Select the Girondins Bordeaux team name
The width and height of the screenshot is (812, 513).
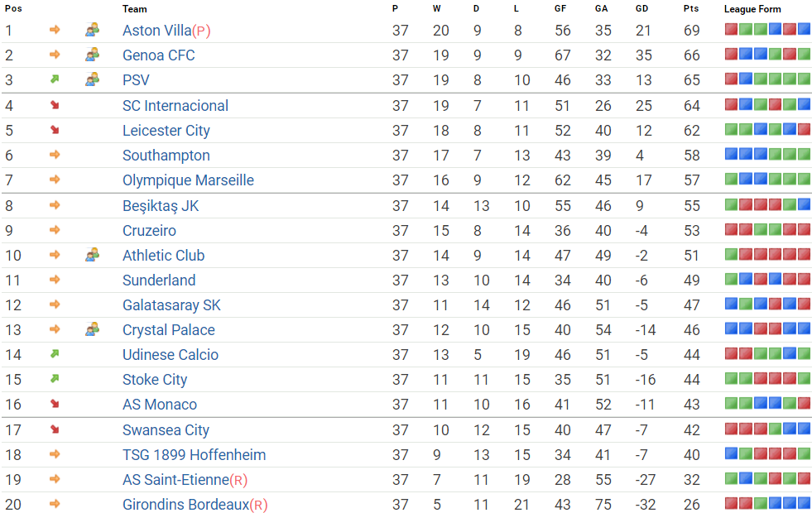click(185, 504)
